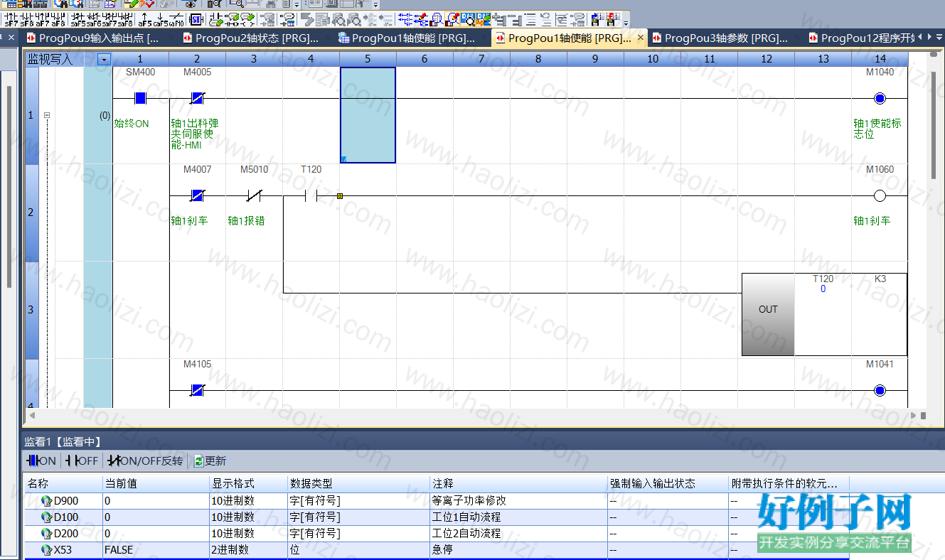Select the T120 contact in rung 2
The width and height of the screenshot is (945, 560).
click(x=311, y=195)
